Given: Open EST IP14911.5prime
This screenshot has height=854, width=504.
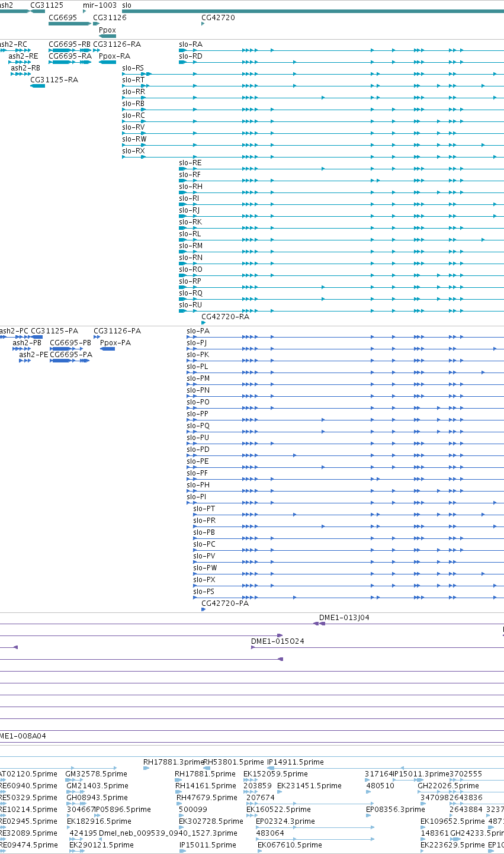Looking at the screenshot, I should point(296,762).
